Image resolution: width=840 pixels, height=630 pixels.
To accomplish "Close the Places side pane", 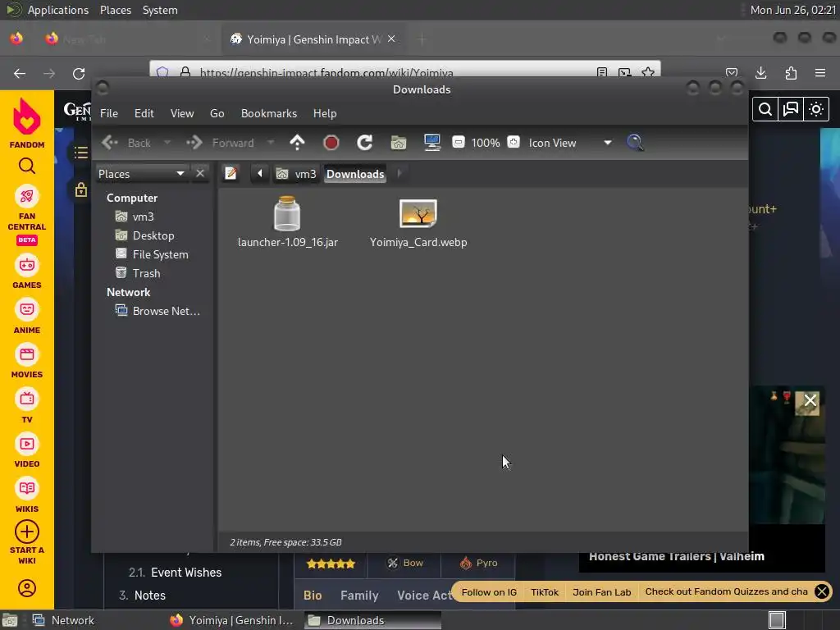I will (x=200, y=174).
